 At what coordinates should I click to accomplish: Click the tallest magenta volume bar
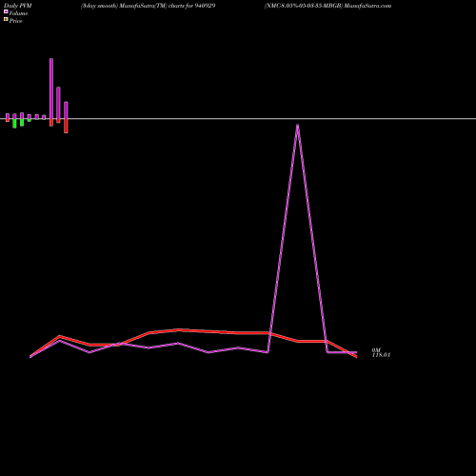[x=51, y=89]
